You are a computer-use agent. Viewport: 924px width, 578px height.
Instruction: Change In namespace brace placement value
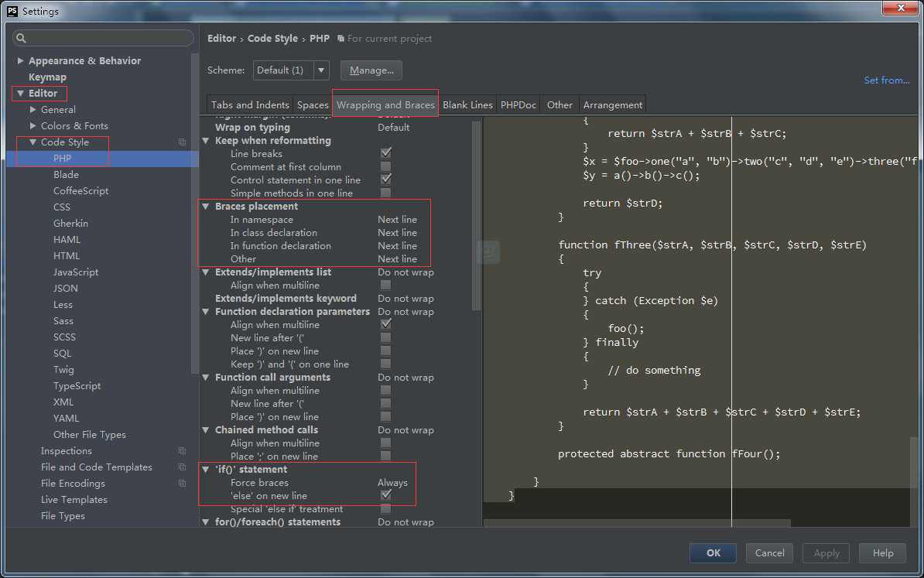[397, 219]
